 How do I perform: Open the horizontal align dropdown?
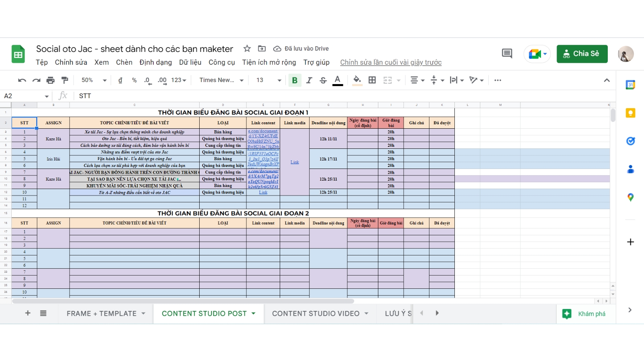417,80
